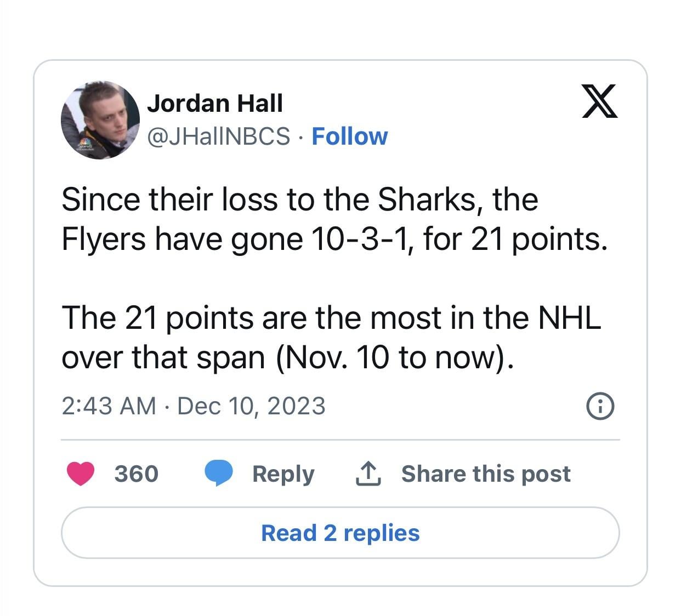Open the Read 2 replies button
This screenshot has height=616, width=681.
(x=340, y=533)
